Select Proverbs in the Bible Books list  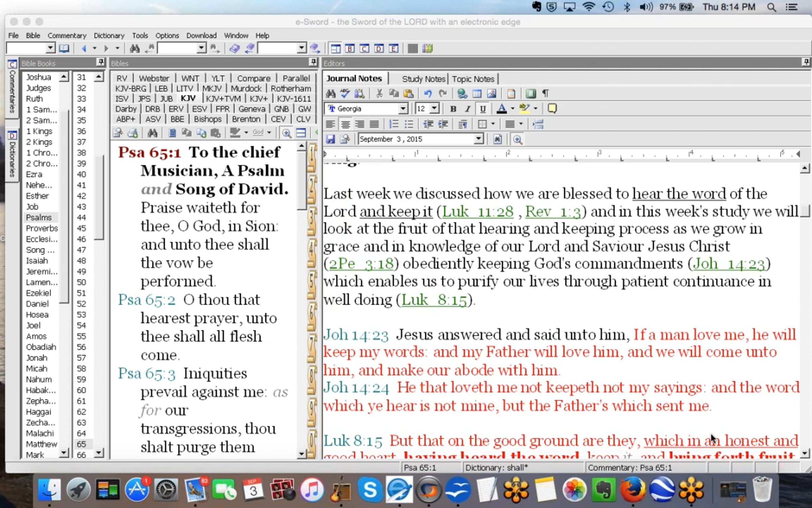(42, 228)
